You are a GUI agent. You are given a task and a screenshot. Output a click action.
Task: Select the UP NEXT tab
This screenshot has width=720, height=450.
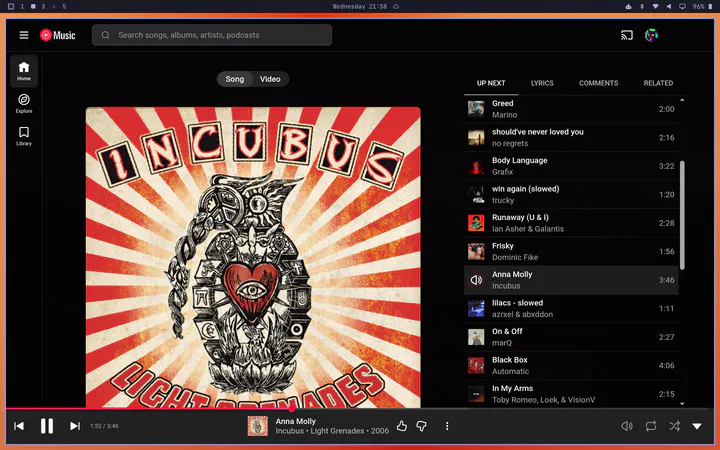coord(491,83)
